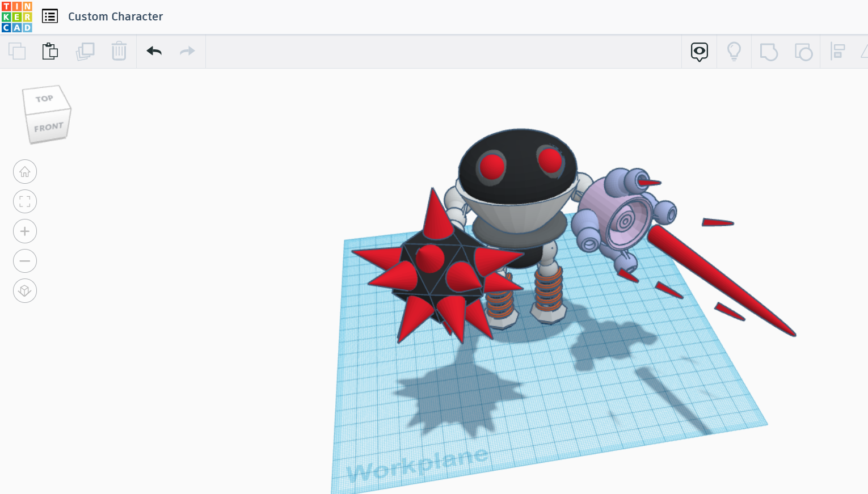Viewport: 868px width, 494px height.
Task: Undo the last action
Action: pos(154,51)
